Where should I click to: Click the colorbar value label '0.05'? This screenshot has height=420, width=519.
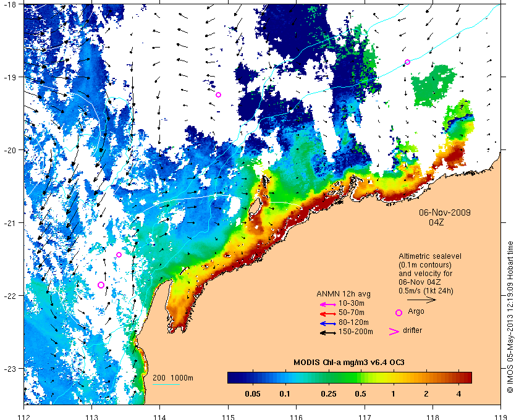[x=253, y=394]
